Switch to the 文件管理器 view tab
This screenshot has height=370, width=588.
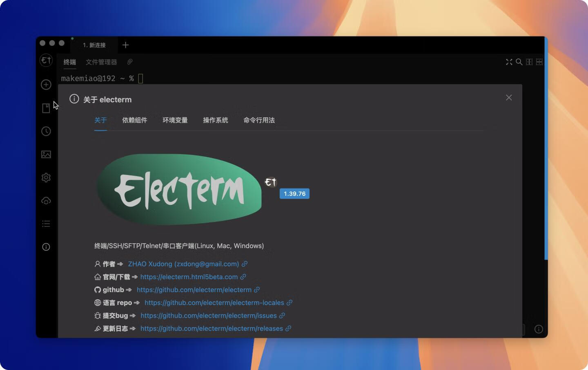point(101,62)
